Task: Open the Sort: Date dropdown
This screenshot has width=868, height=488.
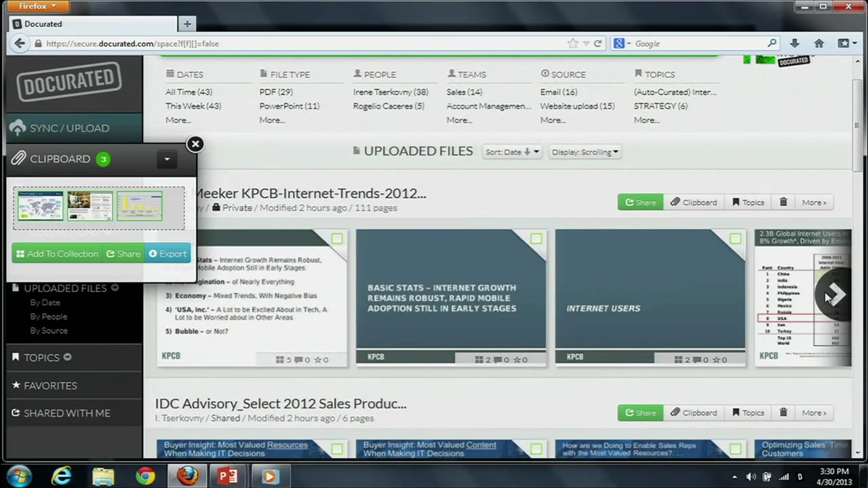Action: 512,152
